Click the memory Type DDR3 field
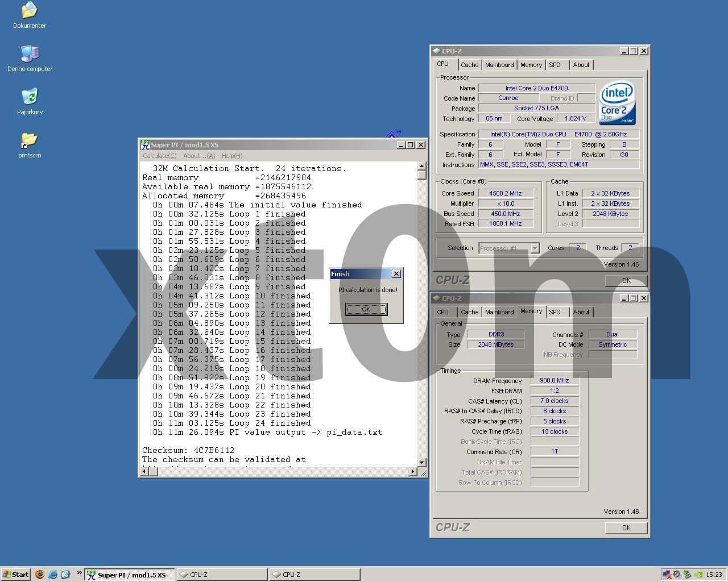 (496, 334)
